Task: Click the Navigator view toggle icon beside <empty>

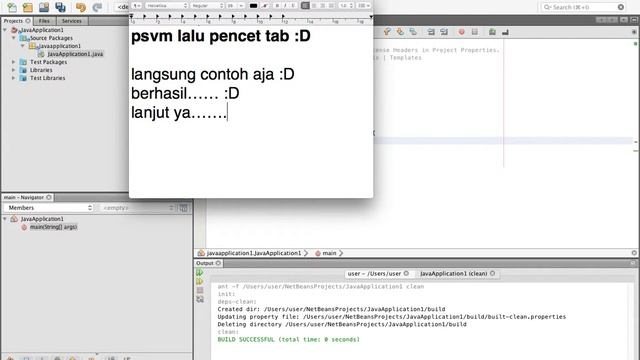Action: 184,208
